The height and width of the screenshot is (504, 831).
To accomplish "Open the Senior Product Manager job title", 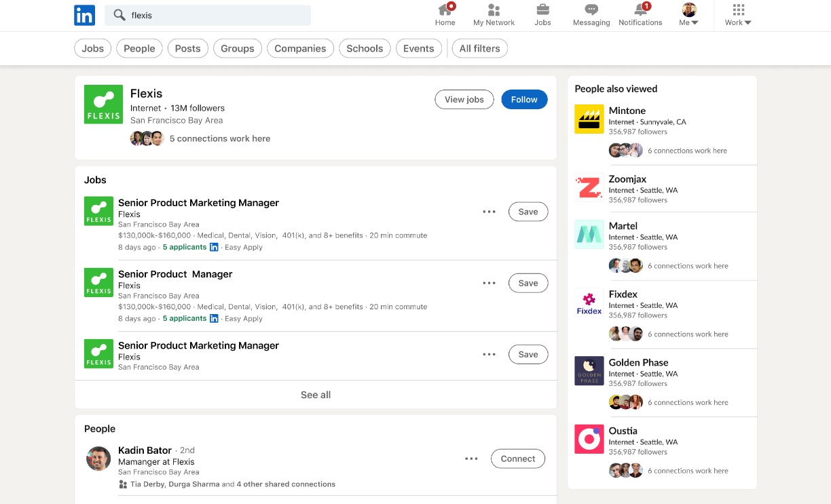I will coord(175,274).
